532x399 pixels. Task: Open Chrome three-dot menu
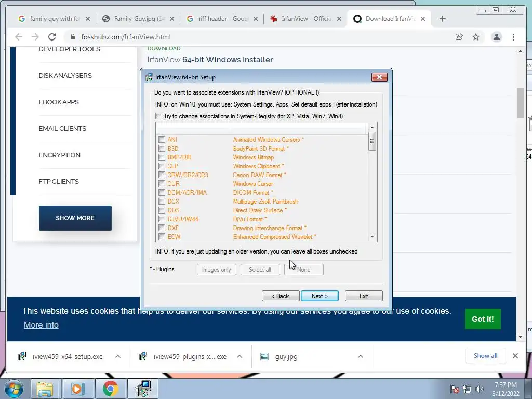(x=514, y=37)
